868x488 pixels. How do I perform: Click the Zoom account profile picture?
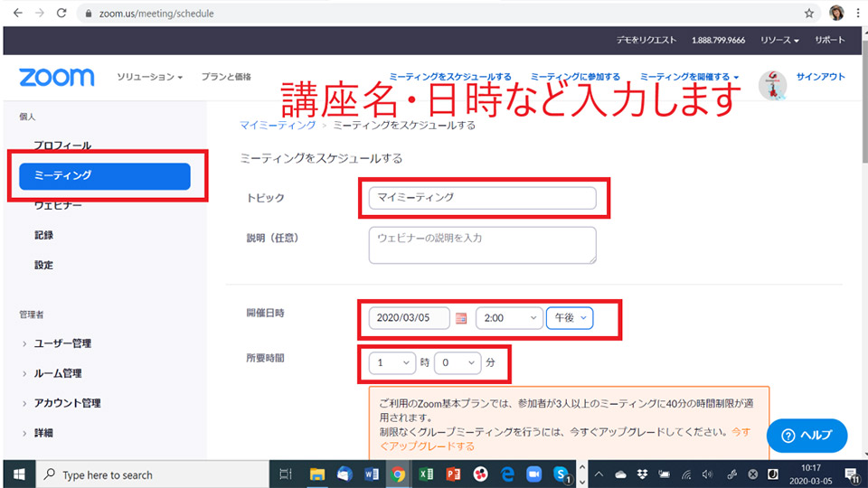pos(773,85)
